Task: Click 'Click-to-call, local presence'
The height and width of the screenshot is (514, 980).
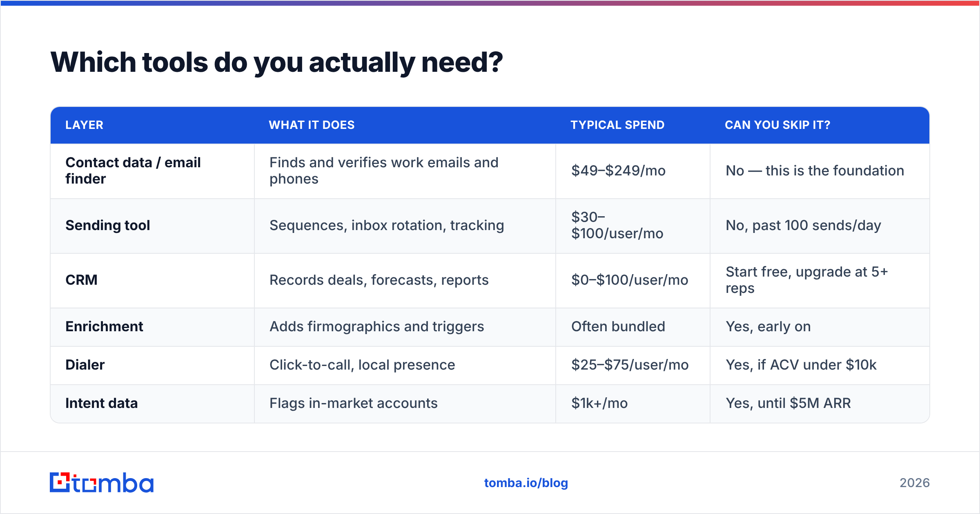Action: pyautogui.click(x=362, y=365)
